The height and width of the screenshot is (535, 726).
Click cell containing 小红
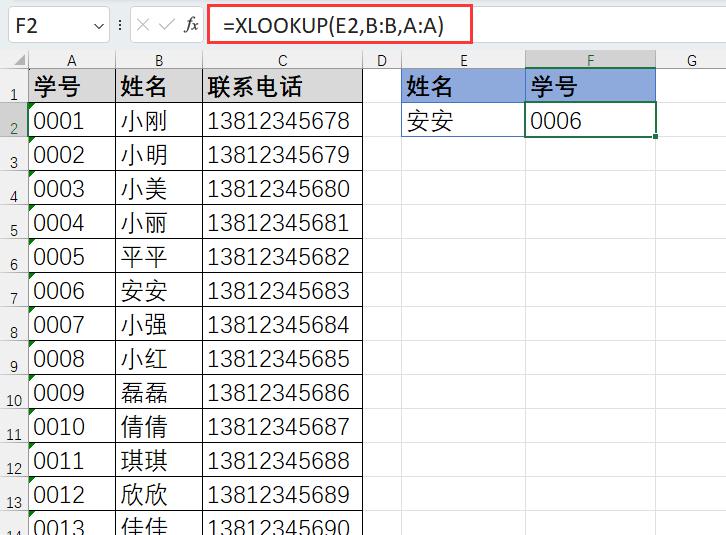(159, 358)
